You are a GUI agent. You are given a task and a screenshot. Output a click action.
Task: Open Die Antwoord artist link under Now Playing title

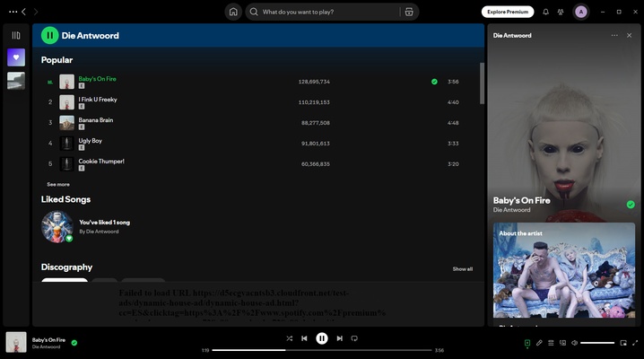pos(512,210)
